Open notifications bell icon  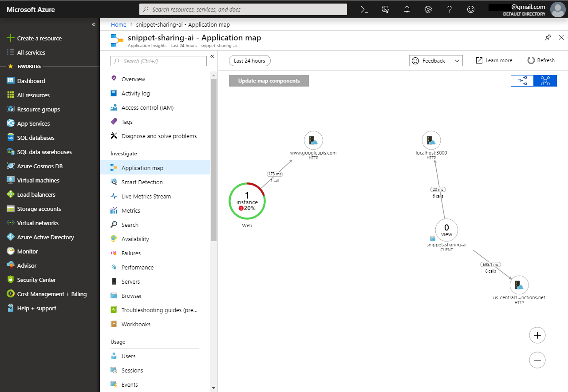pos(406,9)
